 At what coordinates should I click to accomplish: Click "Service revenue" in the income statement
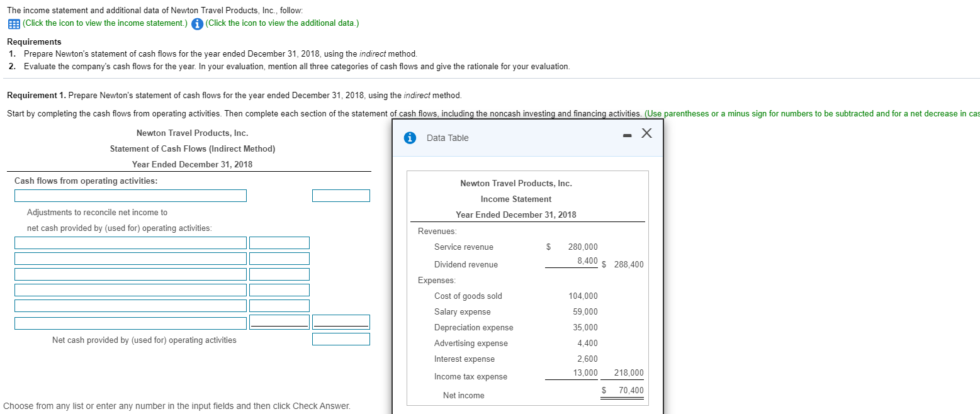[464, 247]
